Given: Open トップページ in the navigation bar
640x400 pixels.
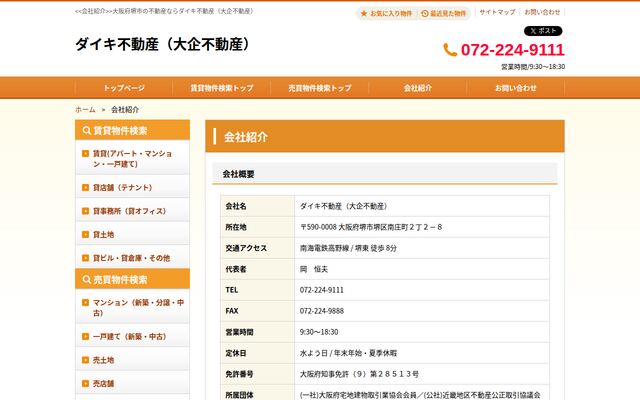Looking at the screenshot, I should click(x=124, y=88).
